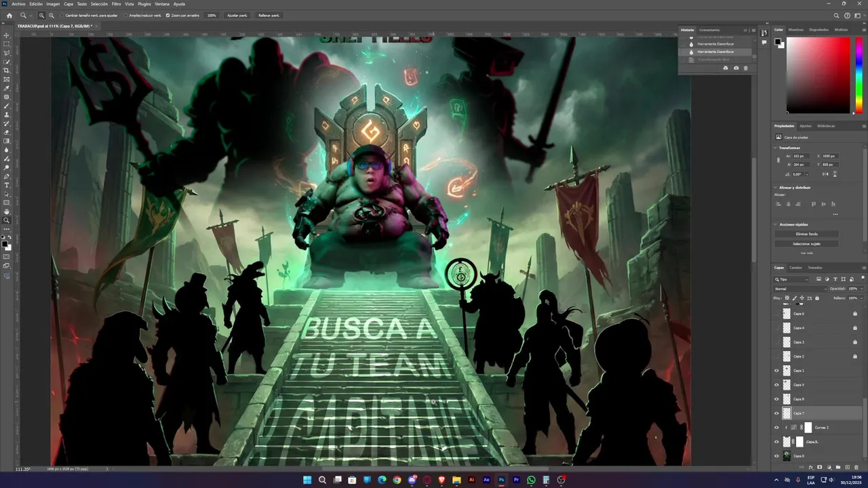This screenshot has height=488, width=868.
Task: Hide the Capa 1 layer
Action: pyautogui.click(x=776, y=370)
